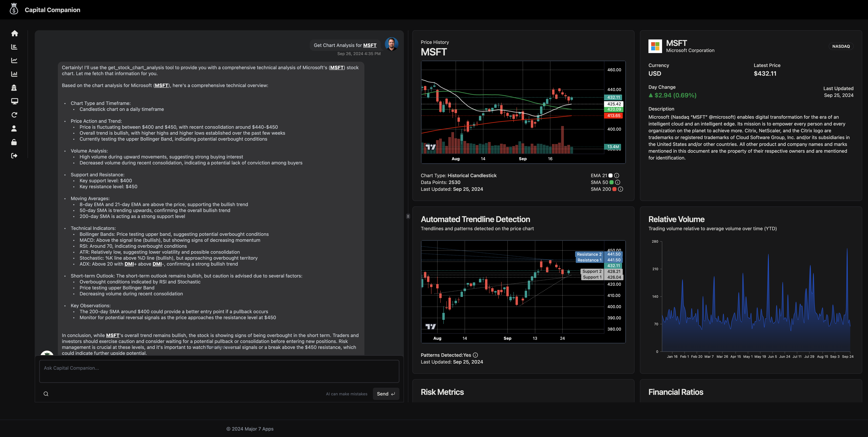Image resolution: width=868 pixels, height=437 pixels.
Task: Click the spy/detective sidebar icon
Action: (14, 88)
